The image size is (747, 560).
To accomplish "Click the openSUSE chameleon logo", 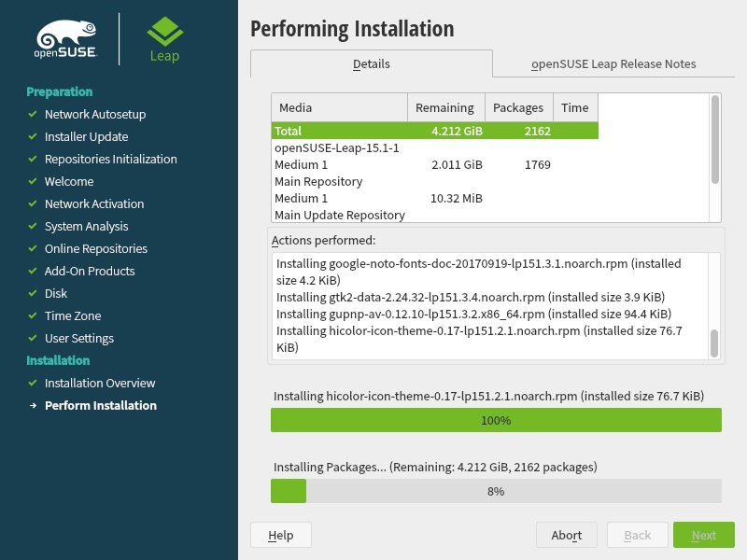I will click(x=66, y=39).
